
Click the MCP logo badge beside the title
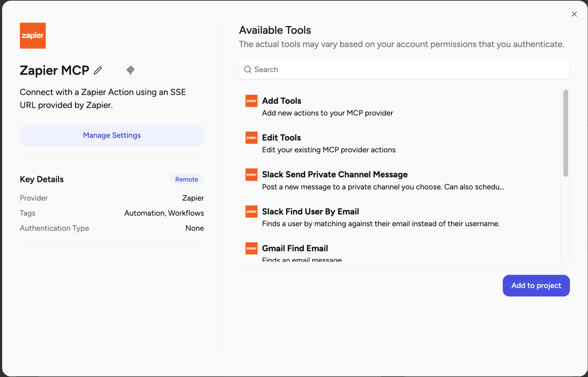pos(130,70)
